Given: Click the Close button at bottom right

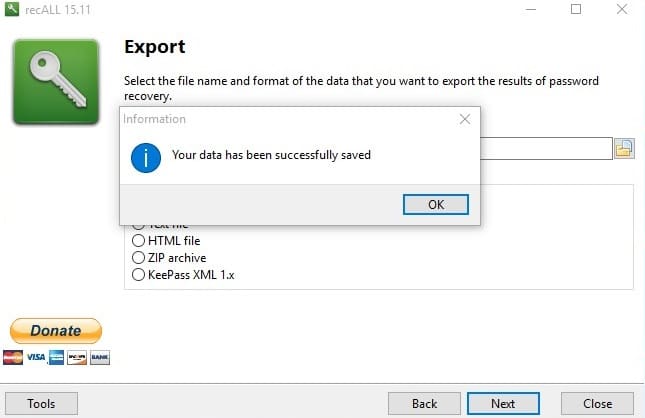Looking at the screenshot, I should [598, 403].
